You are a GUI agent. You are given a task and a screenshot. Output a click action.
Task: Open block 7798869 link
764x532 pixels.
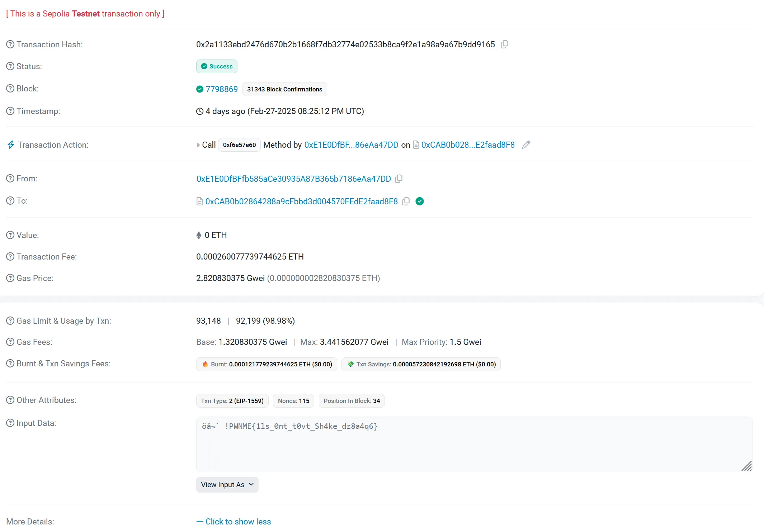pyautogui.click(x=221, y=89)
